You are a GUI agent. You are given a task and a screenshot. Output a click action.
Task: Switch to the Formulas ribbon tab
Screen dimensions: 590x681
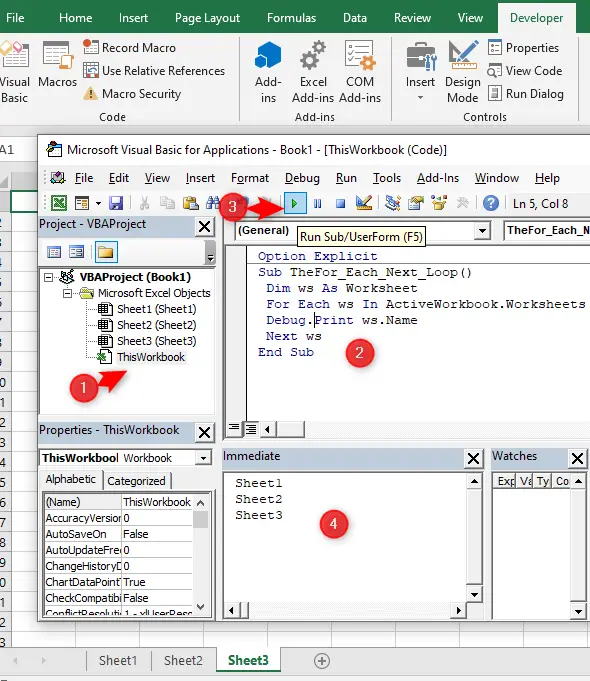pos(292,18)
